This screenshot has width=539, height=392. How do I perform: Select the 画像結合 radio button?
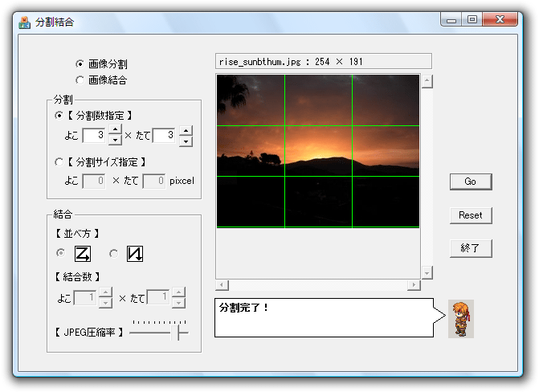[x=80, y=80]
